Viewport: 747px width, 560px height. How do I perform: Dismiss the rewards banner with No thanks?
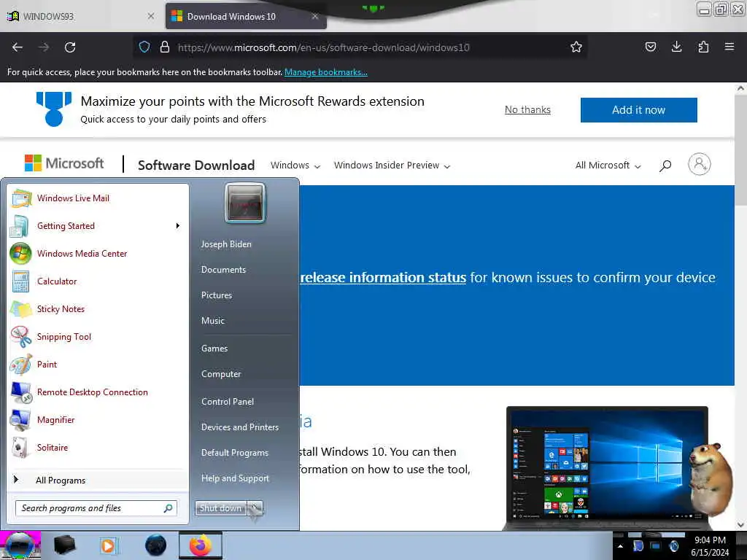527,110
